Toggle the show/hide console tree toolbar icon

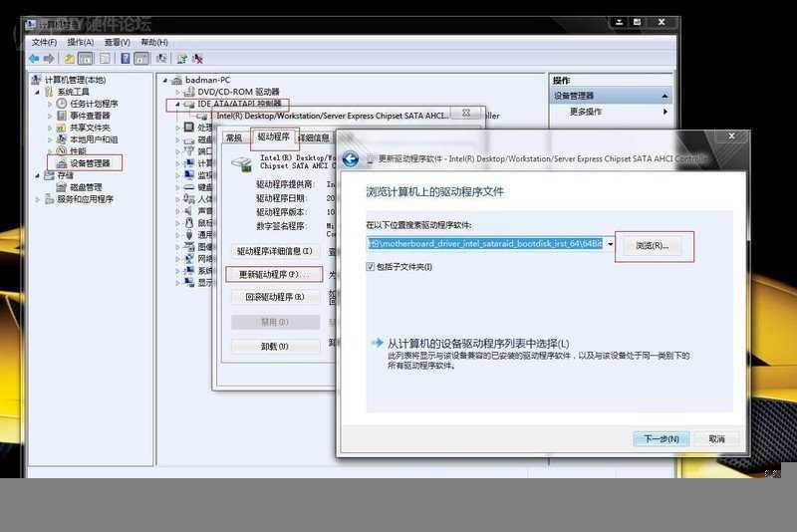[x=86, y=59]
